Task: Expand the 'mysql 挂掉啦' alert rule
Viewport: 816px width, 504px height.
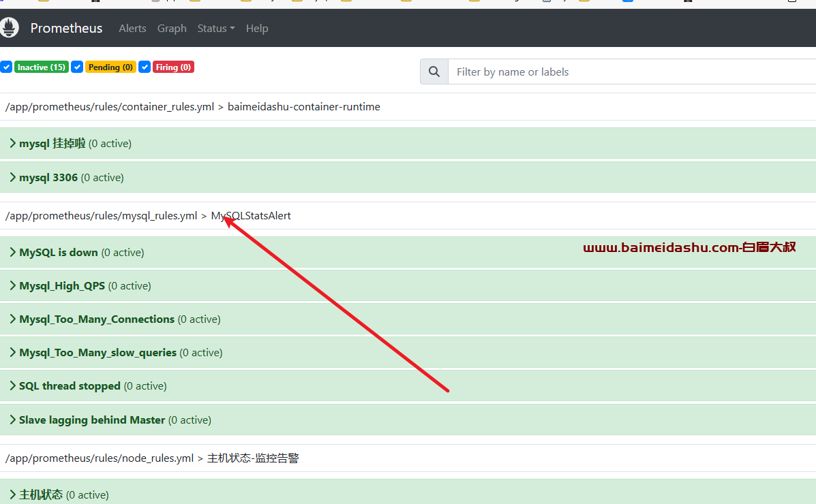Action: pyautogui.click(x=408, y=143)
